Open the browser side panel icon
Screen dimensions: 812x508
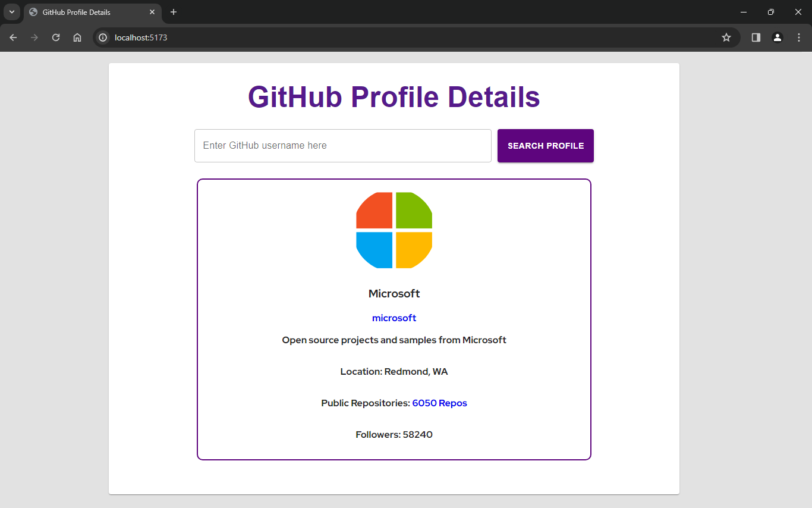pos(756,37)
